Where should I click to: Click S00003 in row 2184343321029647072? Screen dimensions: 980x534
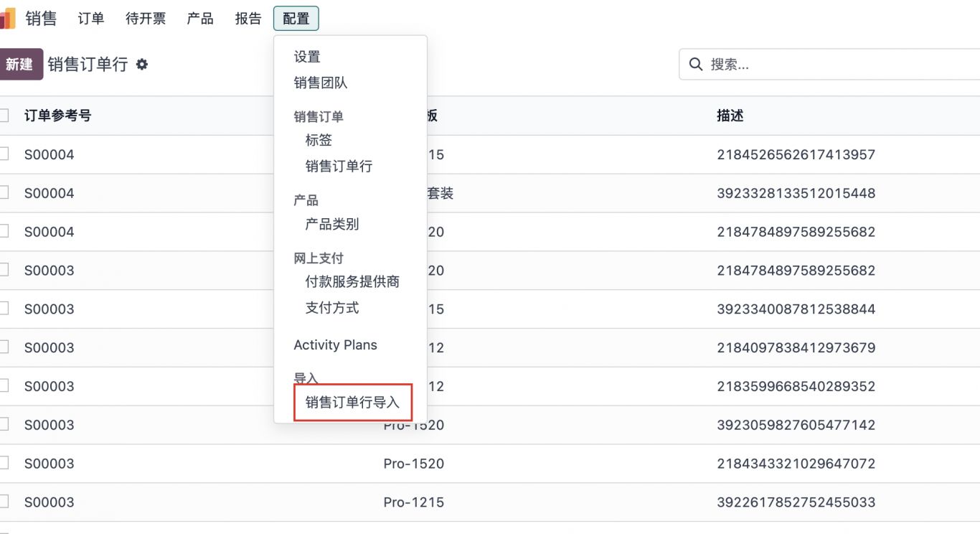[x=50, y=464]
